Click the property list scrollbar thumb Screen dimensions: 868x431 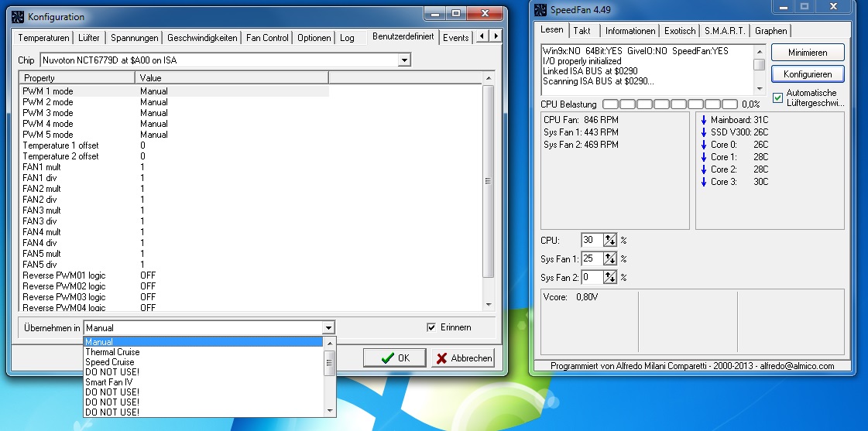pos(489,181)
